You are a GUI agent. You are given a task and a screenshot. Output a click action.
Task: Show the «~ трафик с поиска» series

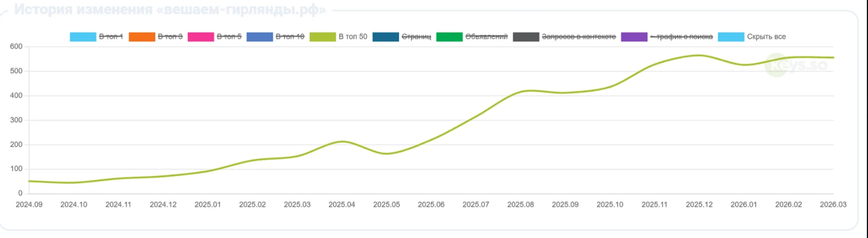(x=681, y=37)
